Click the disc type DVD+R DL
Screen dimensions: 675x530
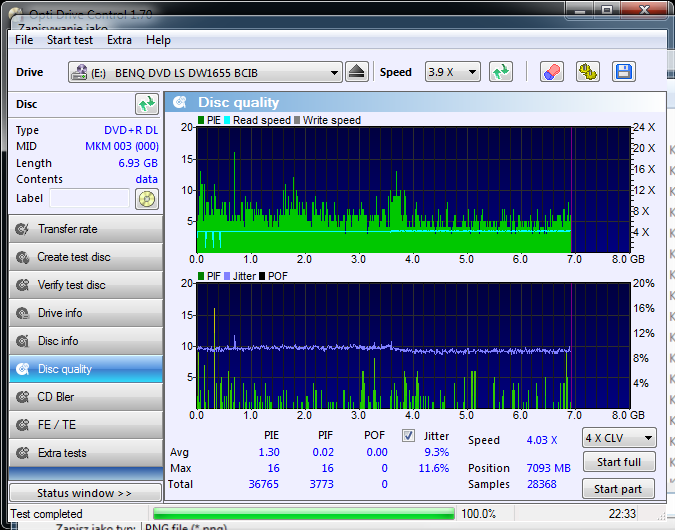click(131, 130)
